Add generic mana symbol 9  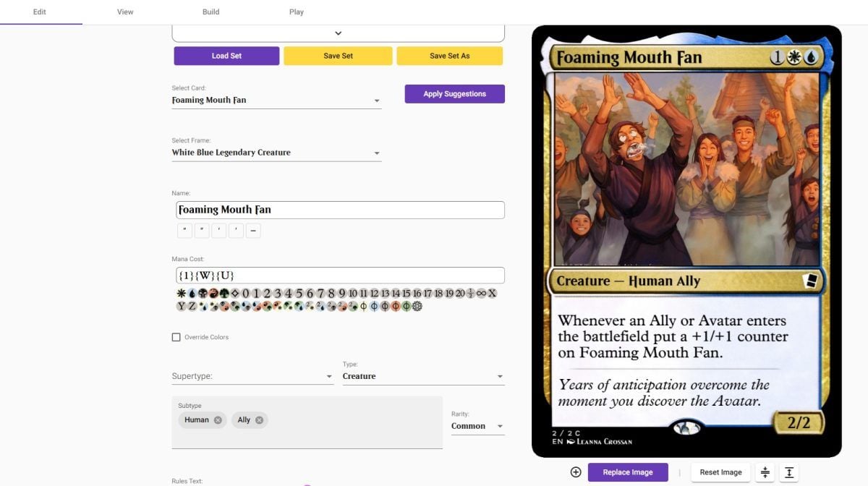coord(342,294)
